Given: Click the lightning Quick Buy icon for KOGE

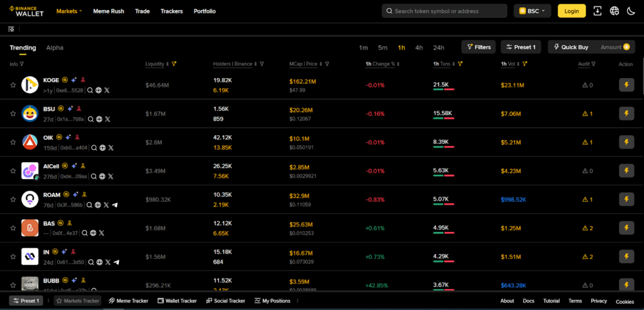Looking at the screenshot, I should [x=626, y=85].
